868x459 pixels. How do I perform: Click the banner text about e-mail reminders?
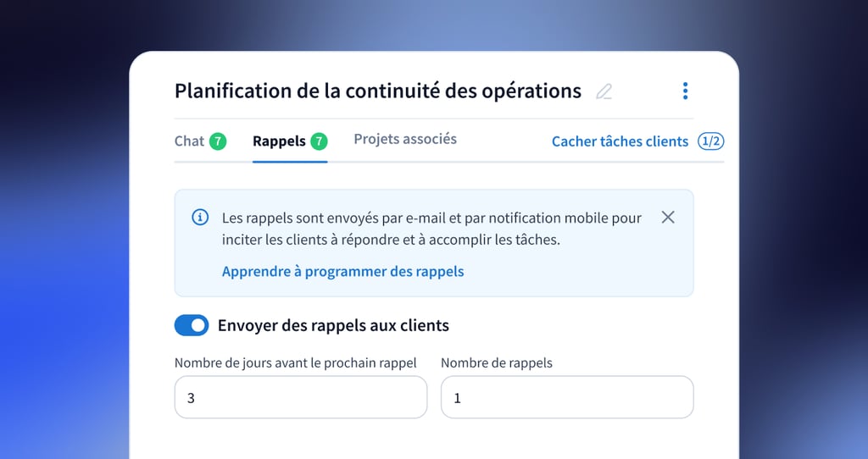coord(431,229)
